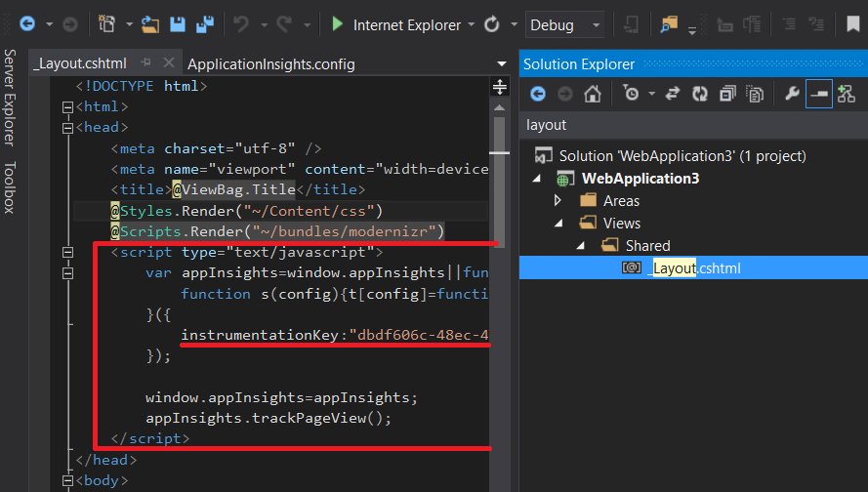Select the WebApplication3 project
The width and height of the screenshot is (868, 492).
tap(641, 179)
